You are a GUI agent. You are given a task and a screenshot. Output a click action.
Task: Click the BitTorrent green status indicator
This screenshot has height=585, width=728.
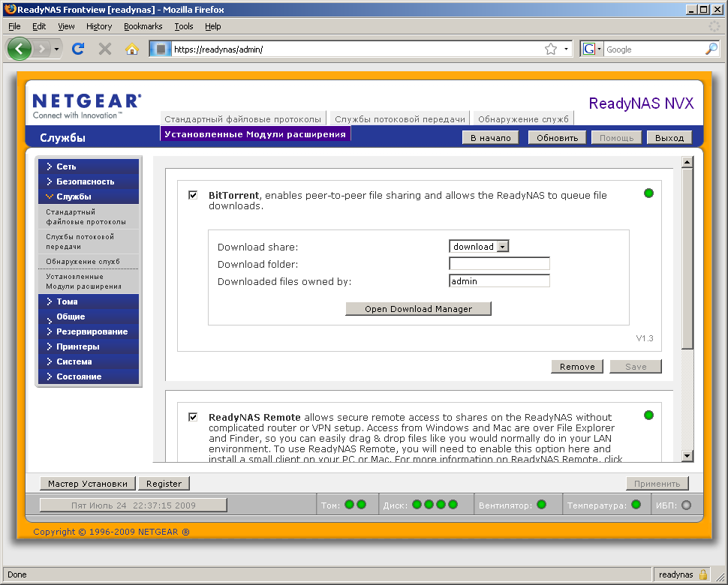click(x=648, y=193)
